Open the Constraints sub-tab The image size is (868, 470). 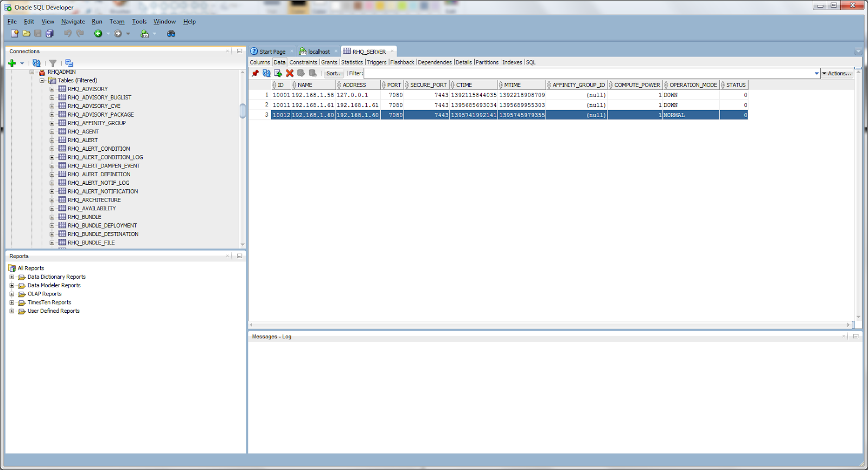click(303, 62)
